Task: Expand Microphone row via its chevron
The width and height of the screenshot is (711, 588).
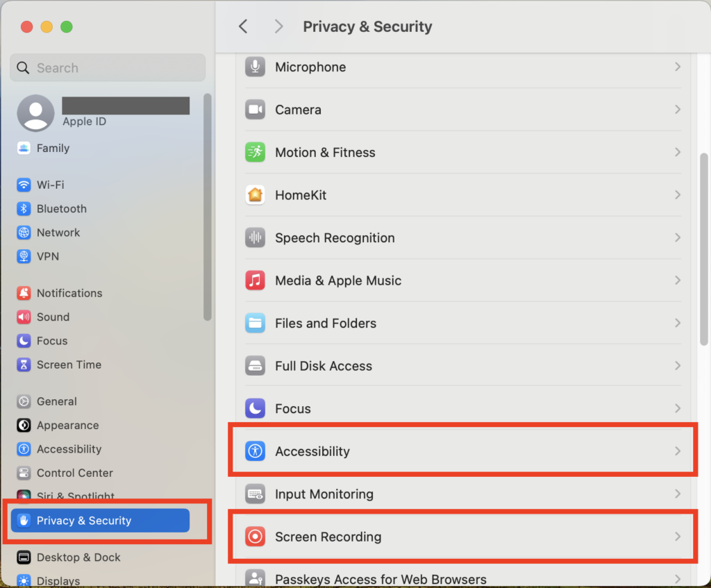Action: pos(678,67)
